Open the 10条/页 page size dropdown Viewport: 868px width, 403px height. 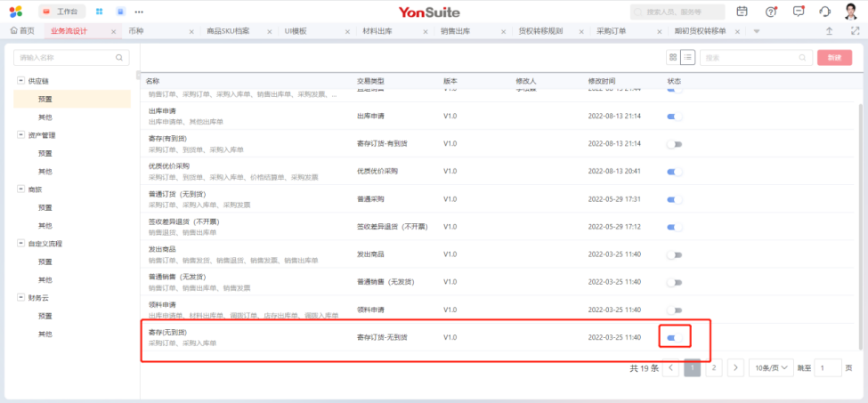(771, 368)
